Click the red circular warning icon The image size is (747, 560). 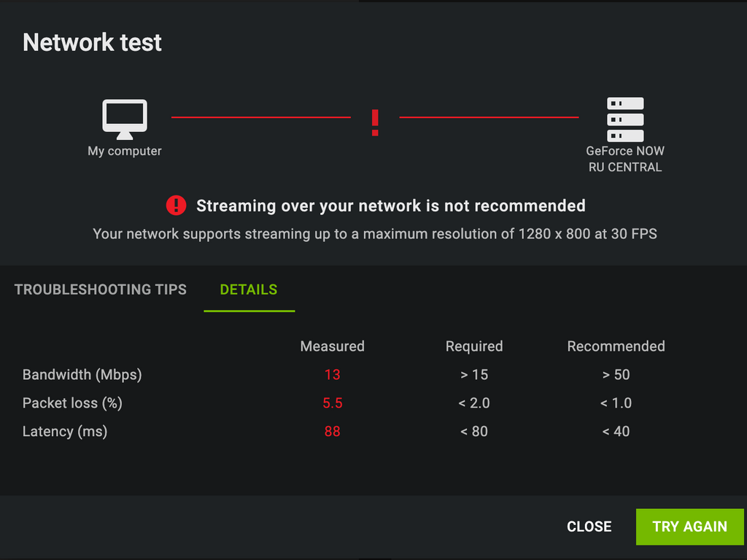(176, 206)
